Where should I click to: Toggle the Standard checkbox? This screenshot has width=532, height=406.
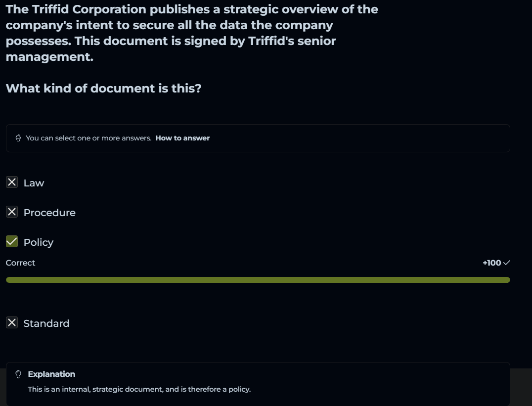pos(12,323)
